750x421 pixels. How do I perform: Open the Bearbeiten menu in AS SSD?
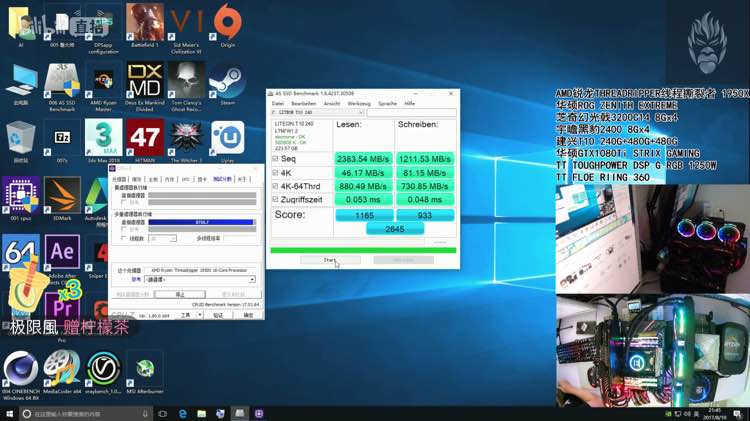[303, 103]
